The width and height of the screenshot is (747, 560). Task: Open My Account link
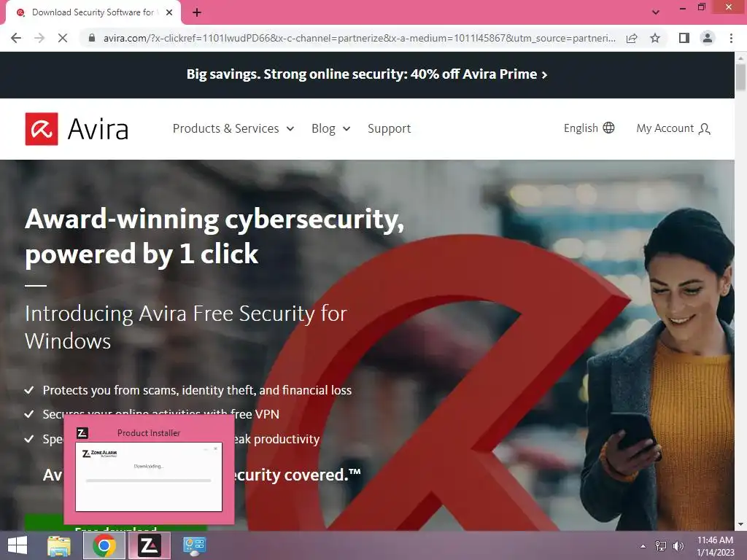(673, 128)
